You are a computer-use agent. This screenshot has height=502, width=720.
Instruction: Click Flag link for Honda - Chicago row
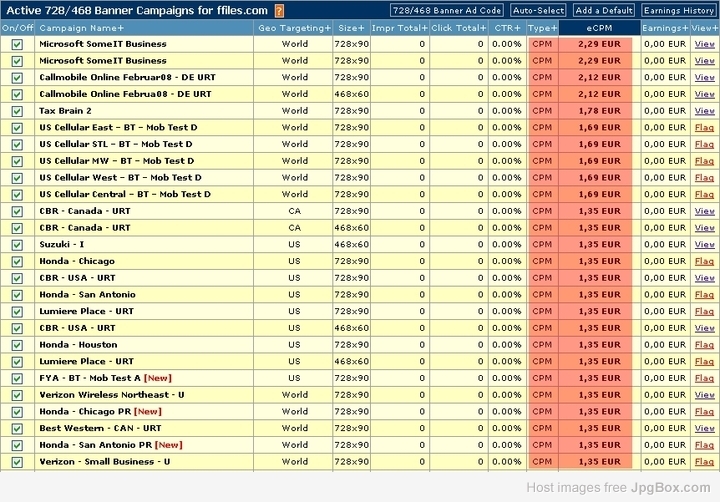(704, 261)
